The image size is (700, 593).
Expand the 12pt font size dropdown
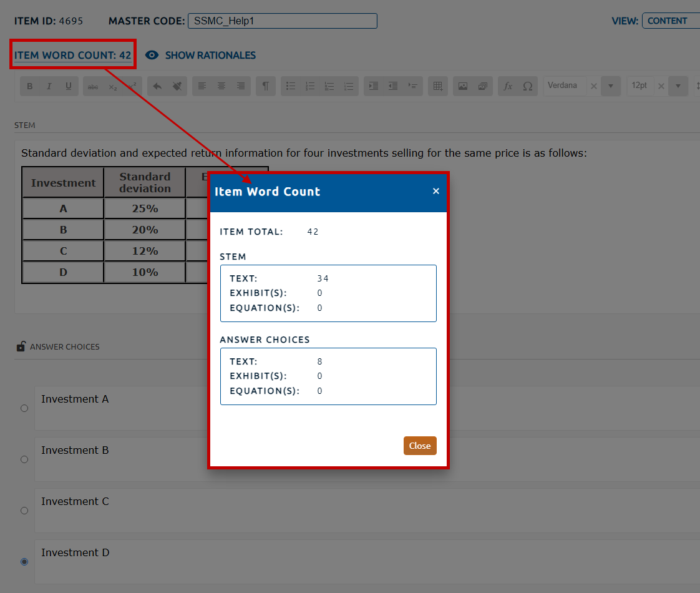click(678, 86)
